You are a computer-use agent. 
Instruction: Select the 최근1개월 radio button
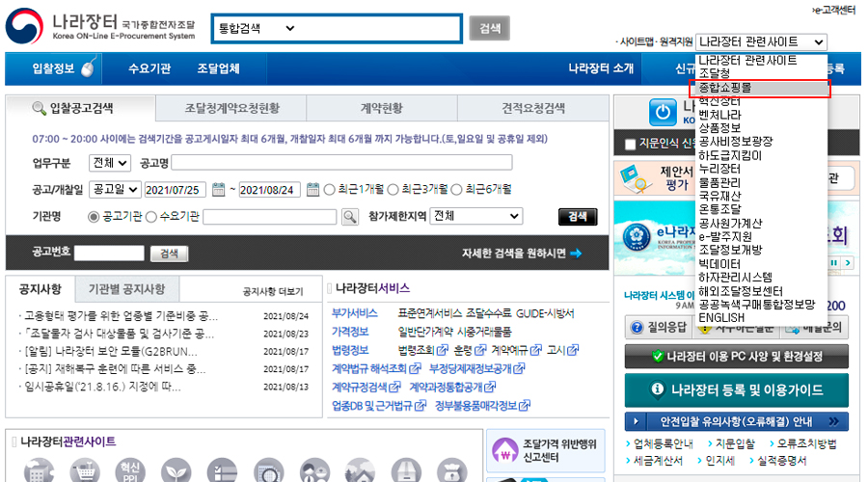[330, 190]
